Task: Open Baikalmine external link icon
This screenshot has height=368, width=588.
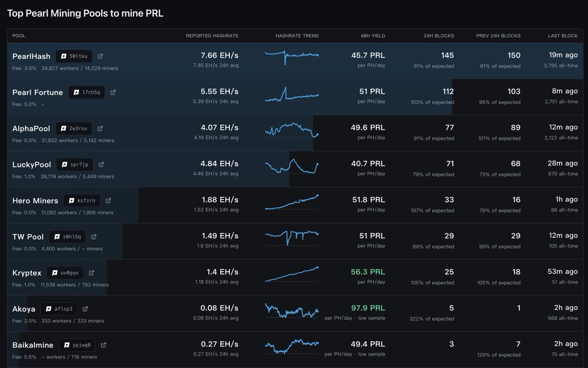Action: (x=103, y=344)
